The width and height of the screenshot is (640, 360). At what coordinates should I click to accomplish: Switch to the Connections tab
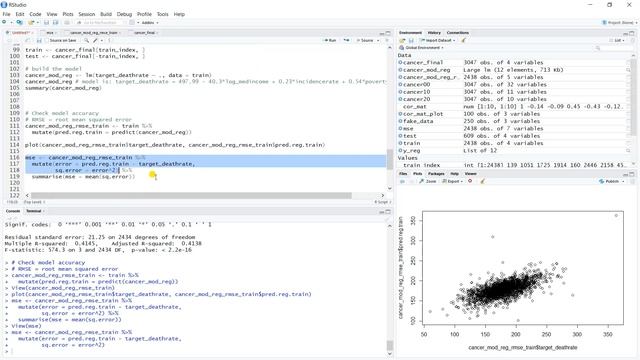458,33
